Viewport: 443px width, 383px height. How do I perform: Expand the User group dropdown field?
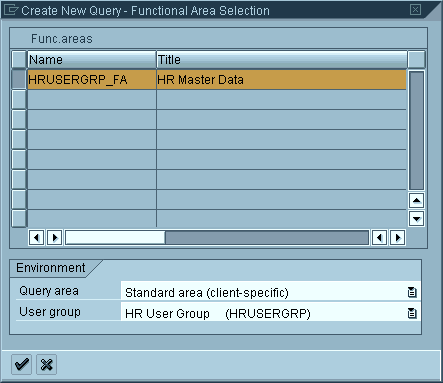point(271,313)
